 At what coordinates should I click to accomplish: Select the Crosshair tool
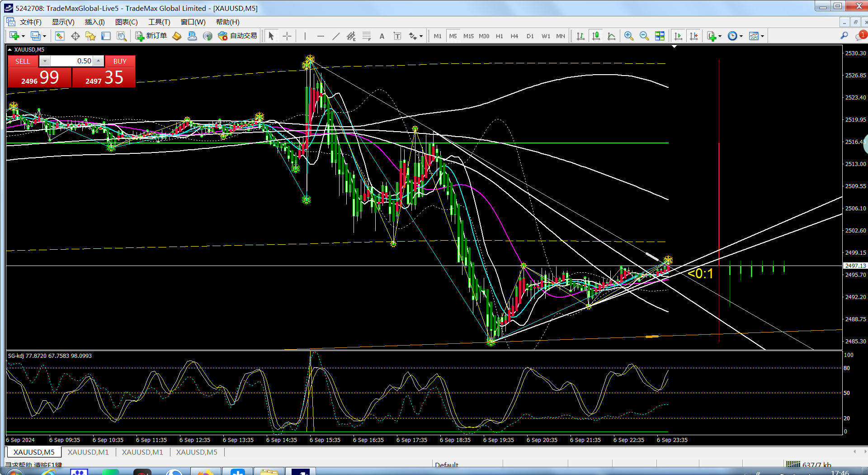coord(287,36)
